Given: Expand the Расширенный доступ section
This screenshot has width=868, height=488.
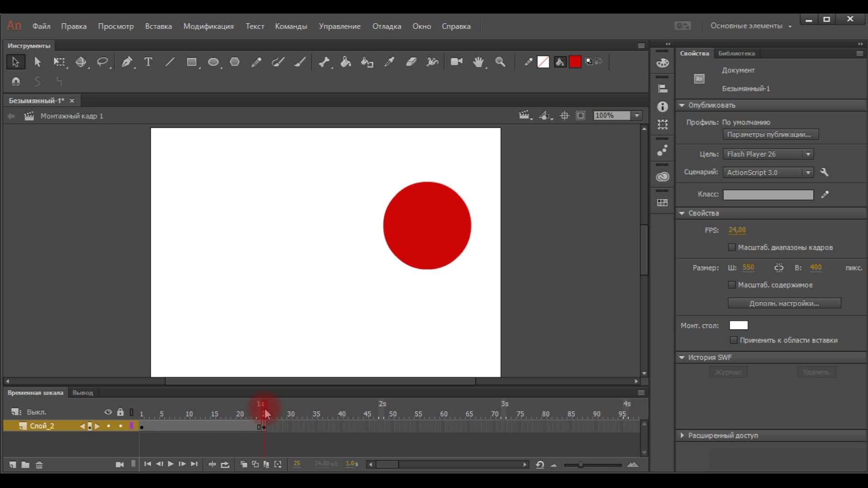Looking at the screenshot, I should click(x=682, y=435).
